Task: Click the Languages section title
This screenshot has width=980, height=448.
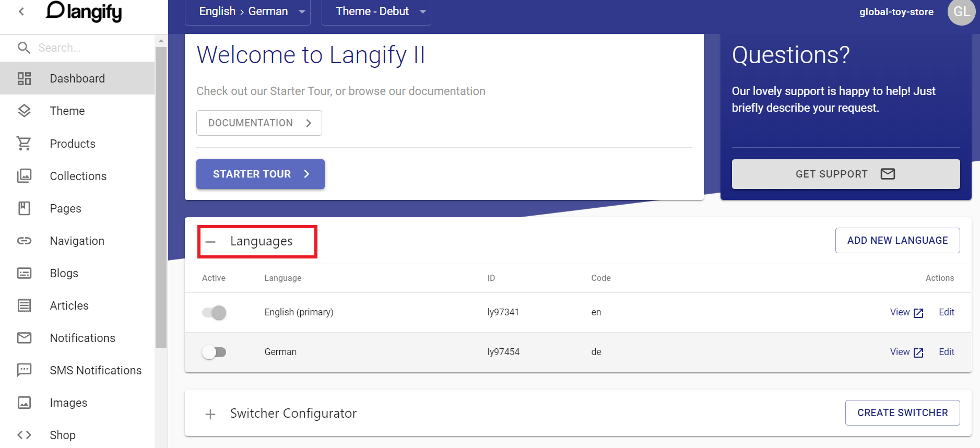Action: click(x=261, y=241)
